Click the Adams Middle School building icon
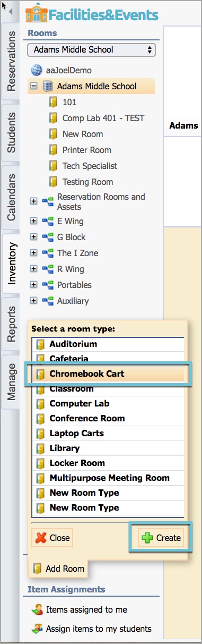Viewport: 202px width, 644px height. (x=48, y=86)
